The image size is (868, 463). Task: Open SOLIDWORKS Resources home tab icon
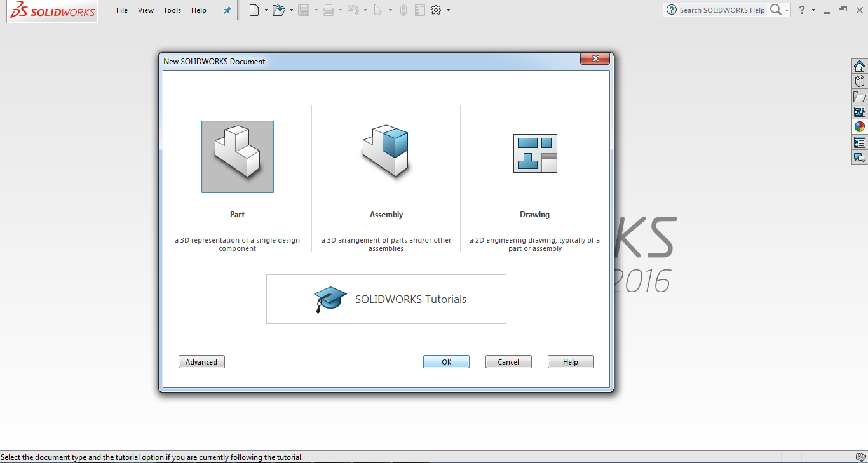tap(860, 66)
